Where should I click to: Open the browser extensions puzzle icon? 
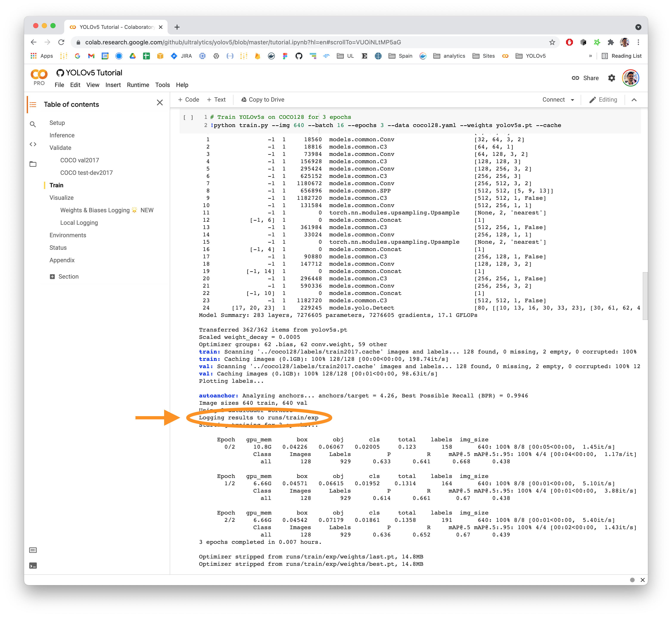(x=611, y=42)
